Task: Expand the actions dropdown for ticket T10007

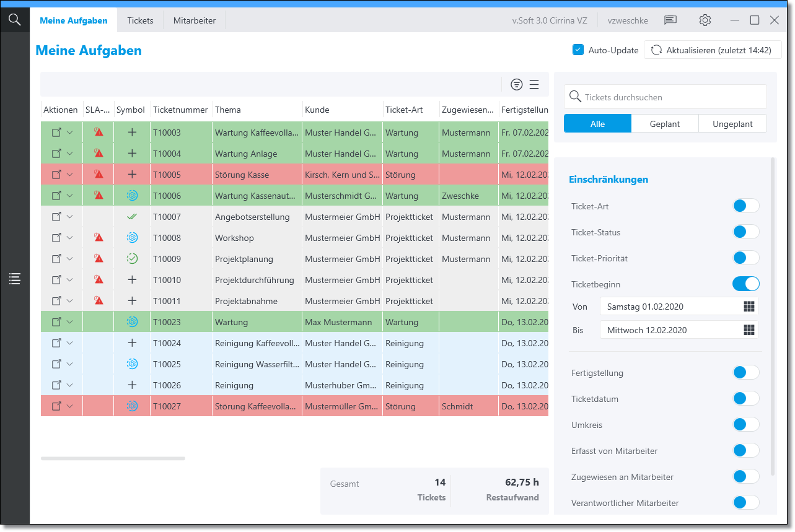Action: 70,217
